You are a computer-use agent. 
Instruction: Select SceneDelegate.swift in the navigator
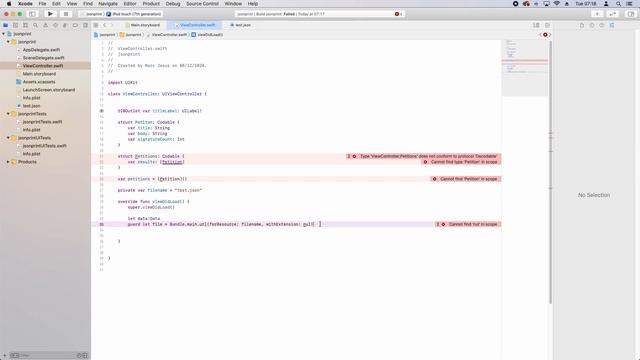[43, 58]
